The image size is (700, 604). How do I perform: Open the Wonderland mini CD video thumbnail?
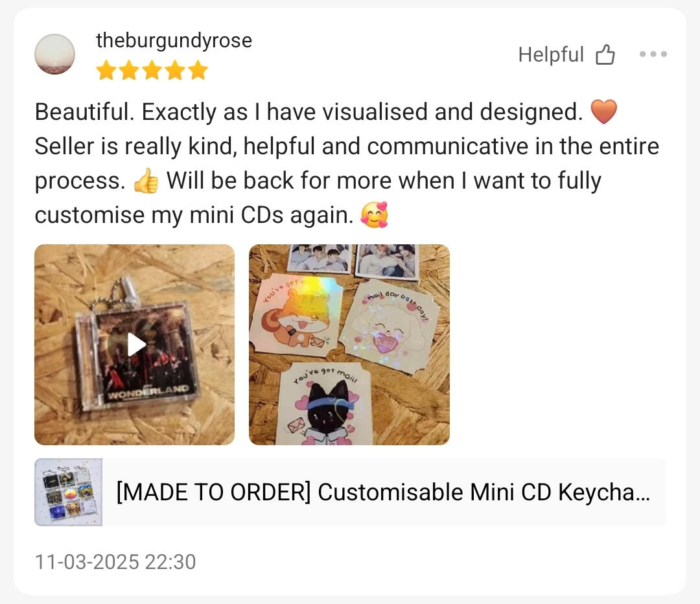coord(134,345)
